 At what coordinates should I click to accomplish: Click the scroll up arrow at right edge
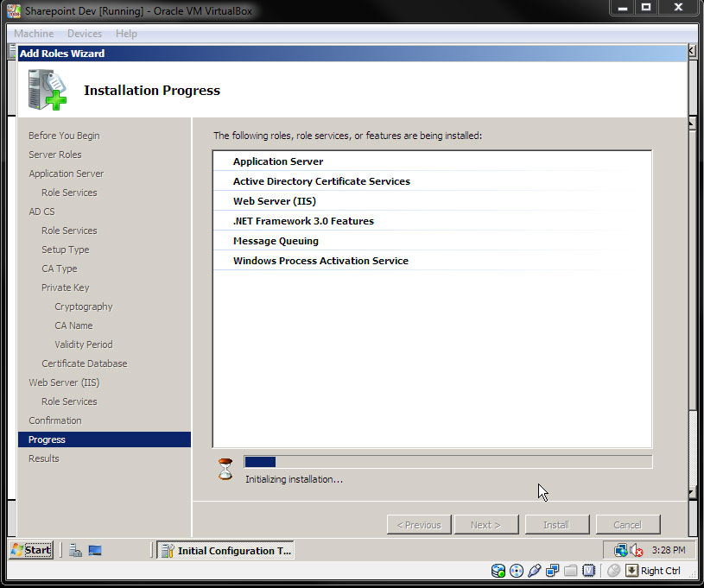tap(691, 123)
